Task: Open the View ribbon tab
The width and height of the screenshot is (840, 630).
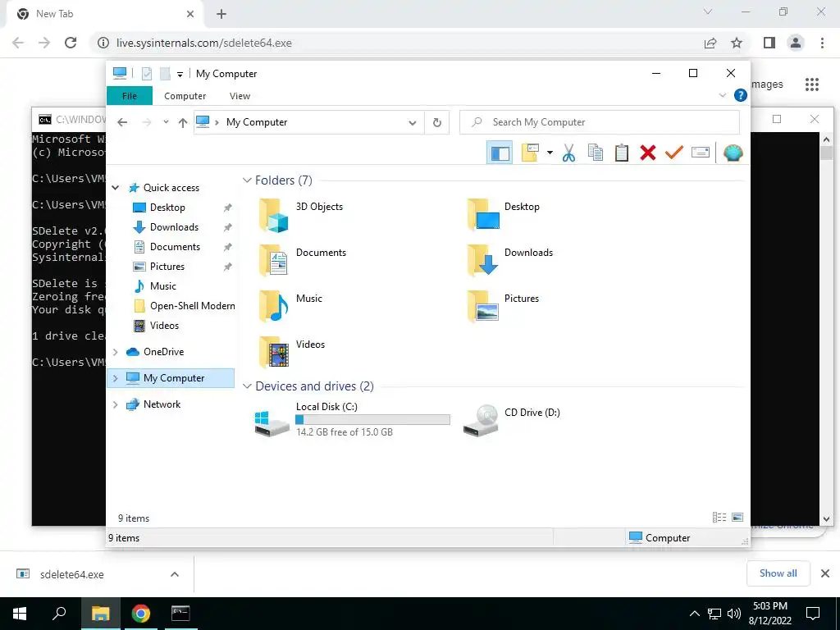Action: tap(240, 96)
